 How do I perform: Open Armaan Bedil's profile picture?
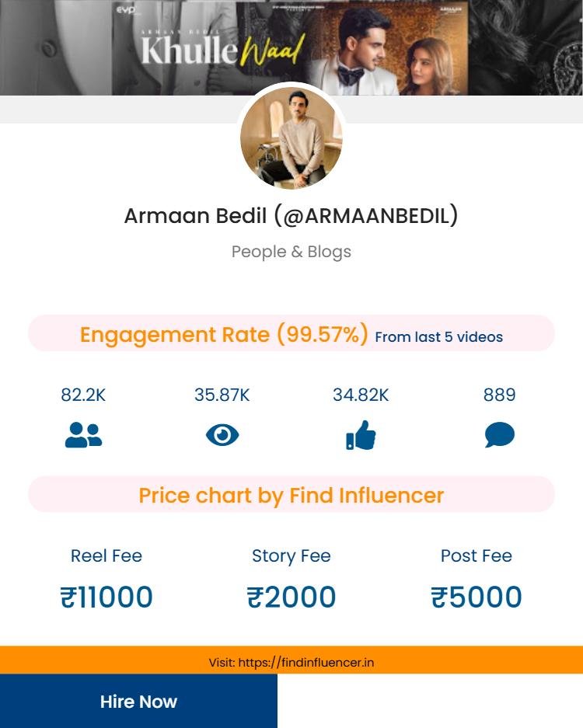point(291,138)
